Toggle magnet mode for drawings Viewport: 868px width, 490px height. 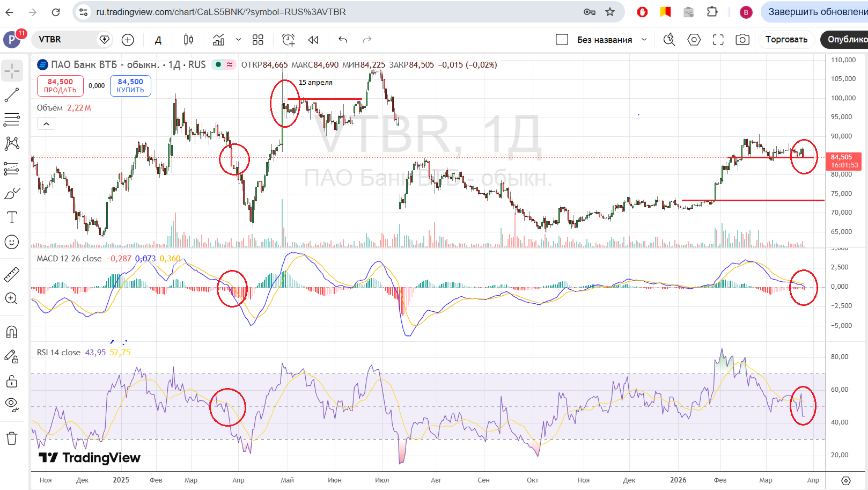pos(12,332)
